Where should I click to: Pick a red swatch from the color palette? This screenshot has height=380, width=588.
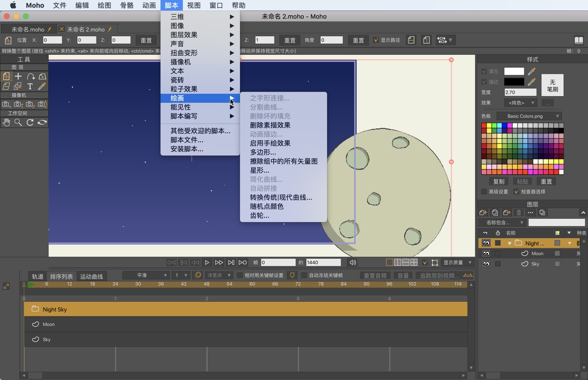tap(484, 125)
